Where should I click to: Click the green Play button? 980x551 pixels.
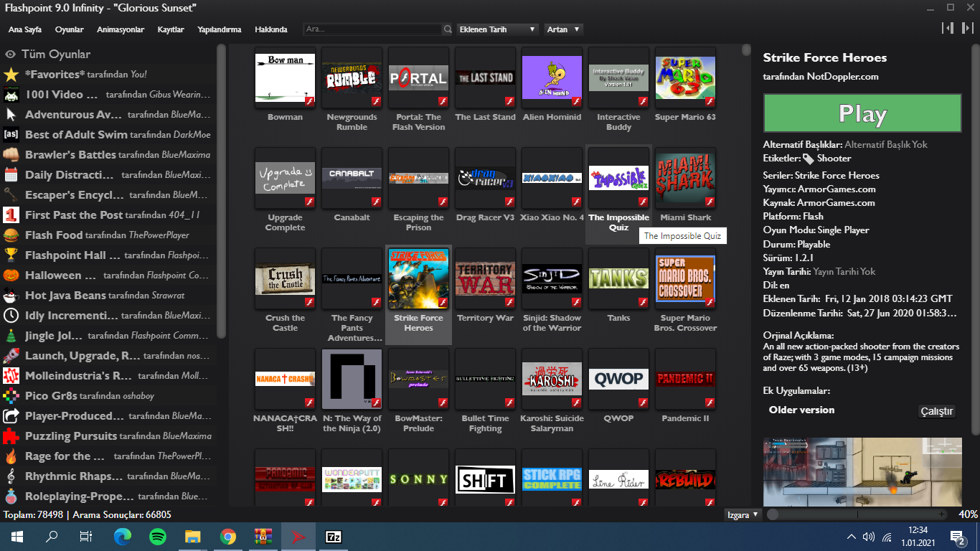pos(862,114)
